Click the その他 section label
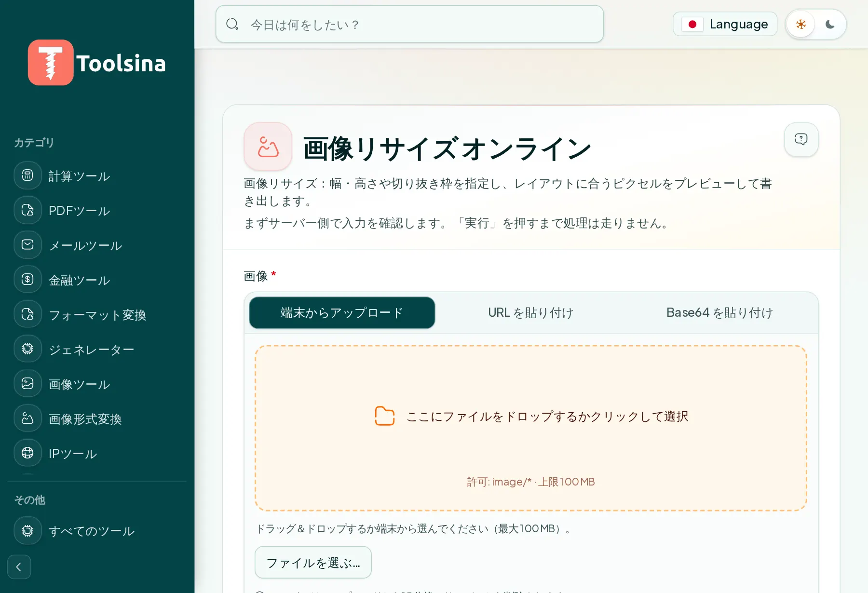 pos(30,500)
